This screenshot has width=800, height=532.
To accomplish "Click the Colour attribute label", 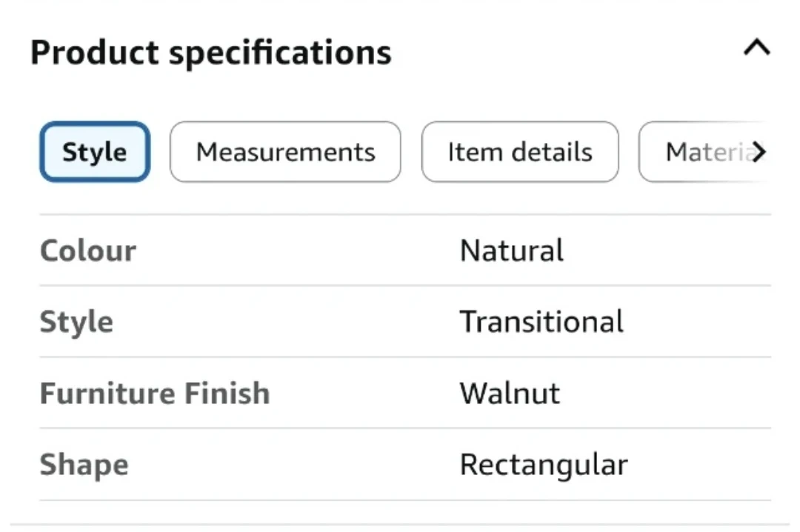I will click(87, 250).
